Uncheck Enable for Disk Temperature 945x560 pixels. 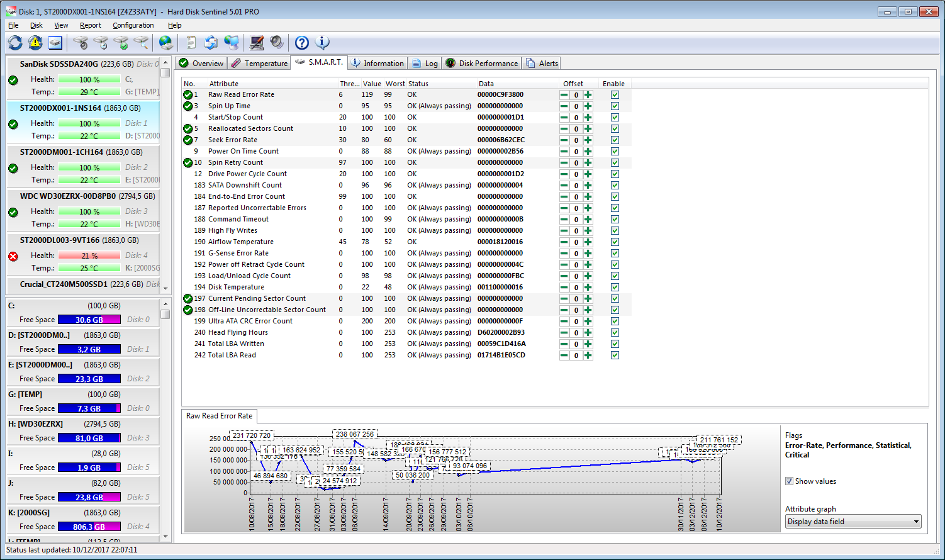click(x=615, y=288)
